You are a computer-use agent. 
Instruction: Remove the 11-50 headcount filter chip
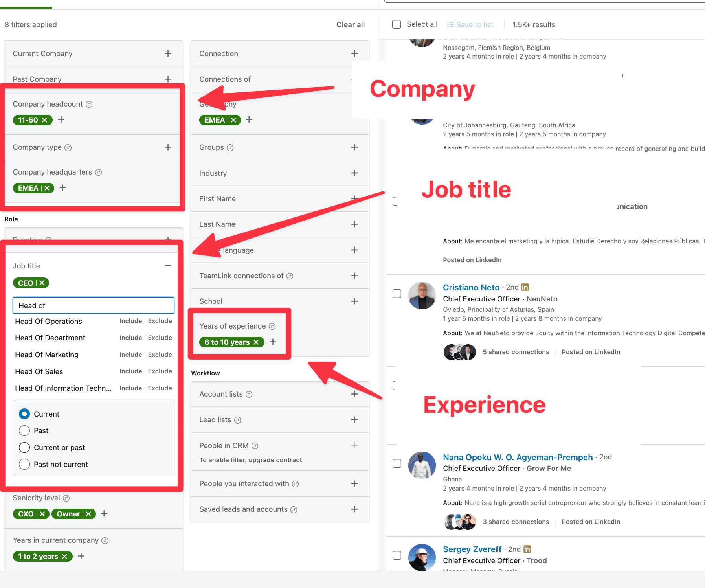click(x=44, y=120)
